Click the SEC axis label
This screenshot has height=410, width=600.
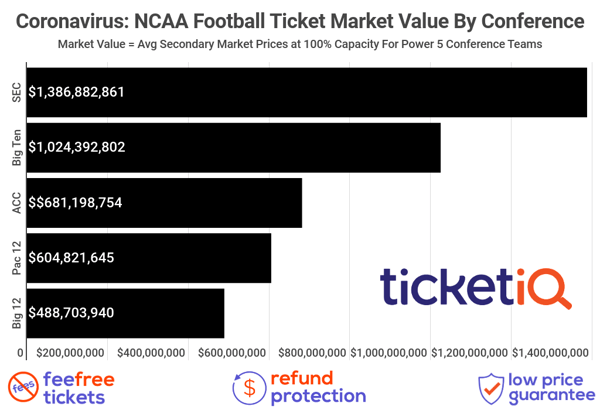tap(16, 93)
